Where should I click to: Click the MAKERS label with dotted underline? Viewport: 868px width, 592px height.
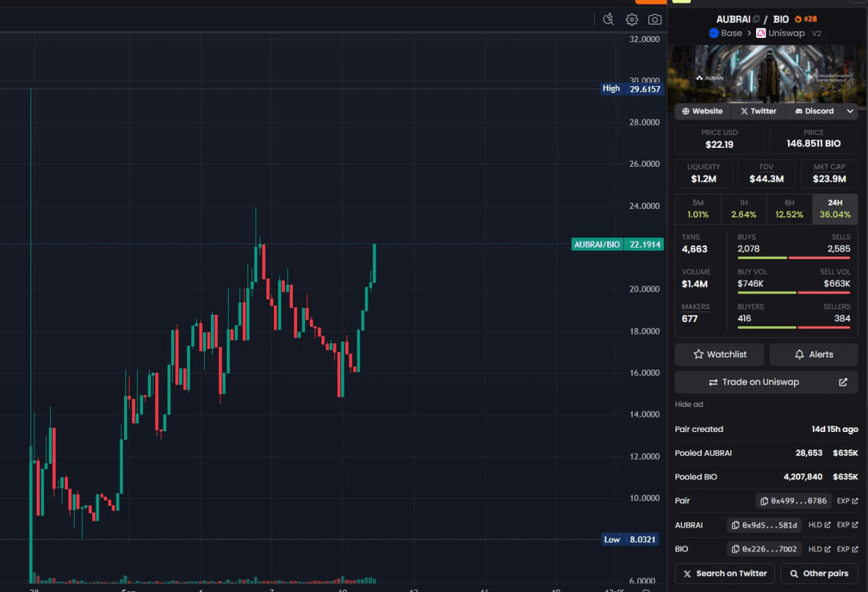coord(696,307)
